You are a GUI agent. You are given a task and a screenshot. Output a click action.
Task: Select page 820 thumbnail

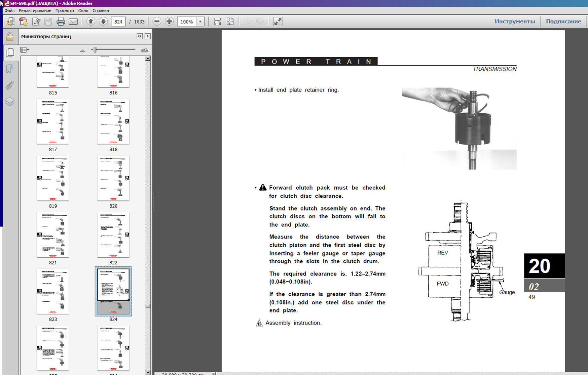113,179
